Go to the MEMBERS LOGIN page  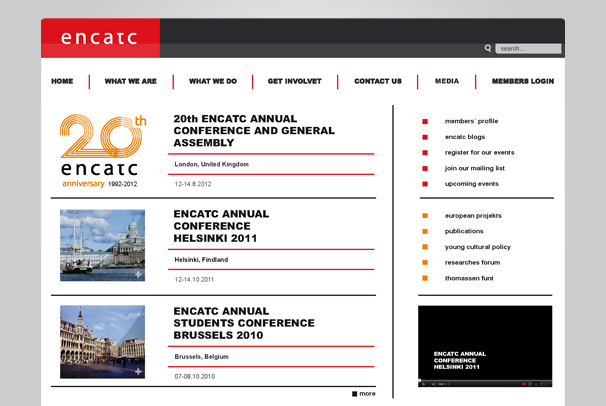coord(522,81)
